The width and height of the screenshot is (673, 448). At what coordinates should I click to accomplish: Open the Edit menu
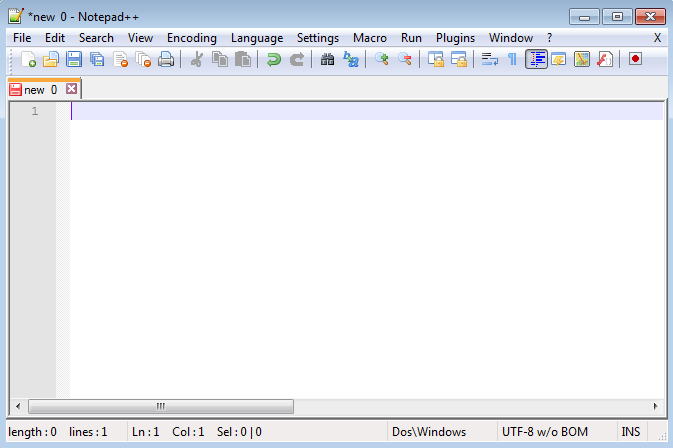click(x=55, y=38)
